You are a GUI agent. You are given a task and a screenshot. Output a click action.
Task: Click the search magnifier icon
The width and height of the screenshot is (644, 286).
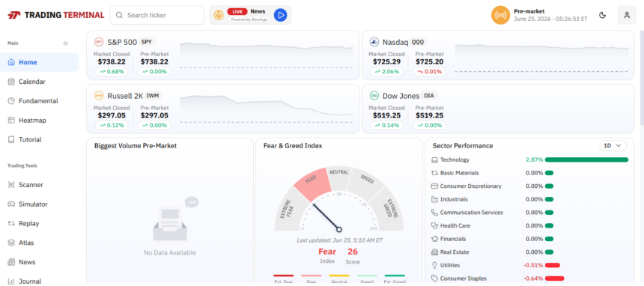pyautogui.click(x=120, y=15)
